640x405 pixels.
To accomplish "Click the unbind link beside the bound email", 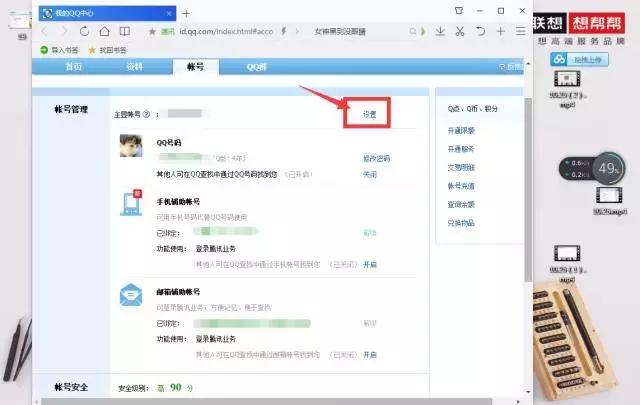I will (370, 323).
